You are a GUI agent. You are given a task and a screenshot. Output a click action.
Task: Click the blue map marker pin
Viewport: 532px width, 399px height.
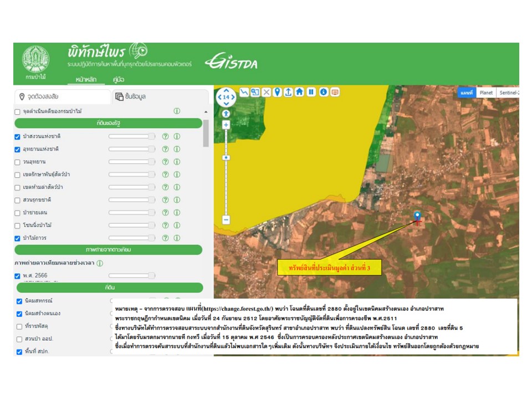coord(417,216)
